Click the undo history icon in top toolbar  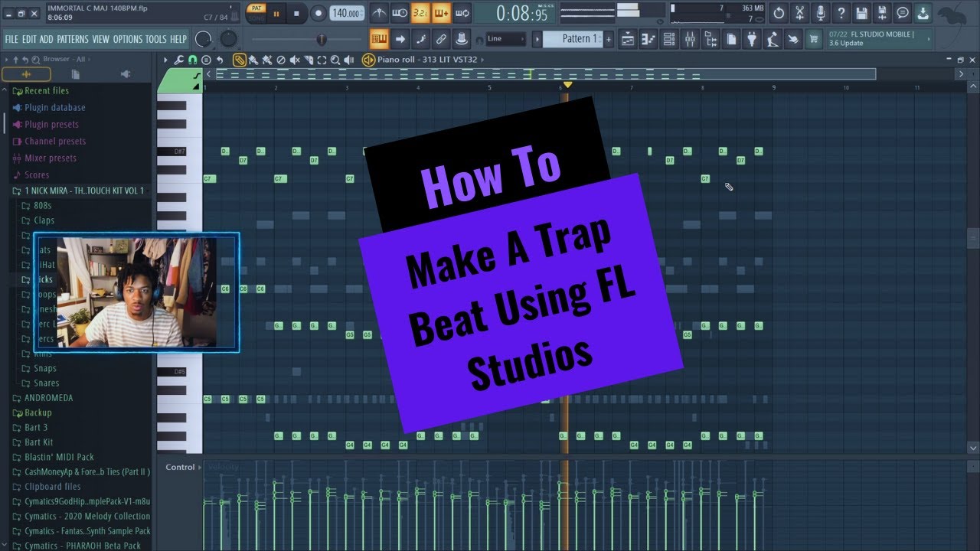tap(779, 13)
